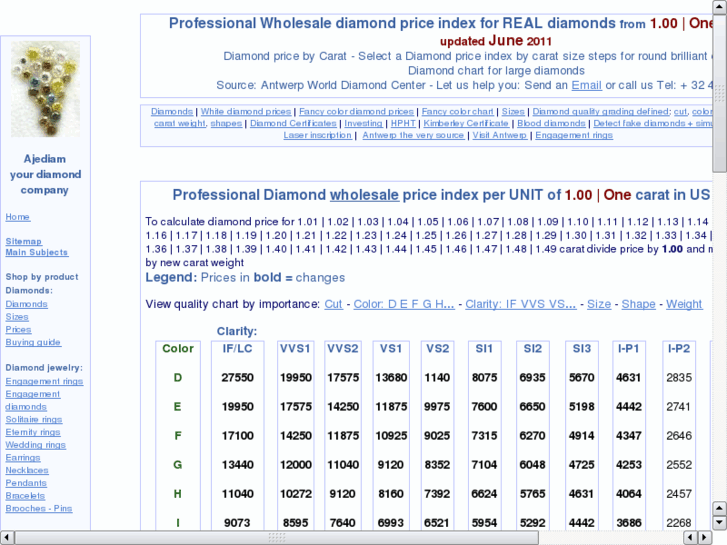Screen dimensions: 727x545
Task: Click the wholesale link in heading
Action: click(x=364, y=195)
